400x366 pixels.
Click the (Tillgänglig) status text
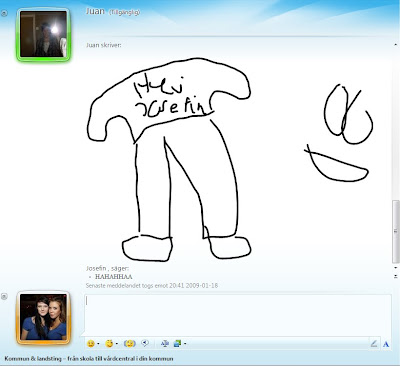click(124, 12)
